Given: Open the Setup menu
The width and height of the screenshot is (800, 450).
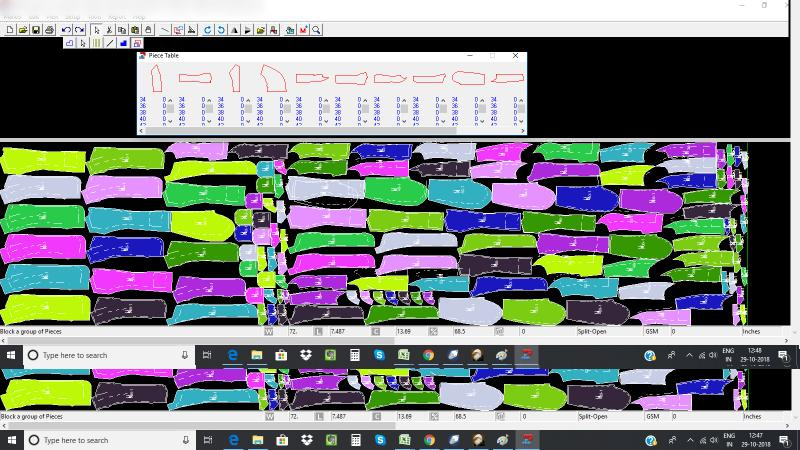Looking at the screenshot, I should [x=72, y=17].
